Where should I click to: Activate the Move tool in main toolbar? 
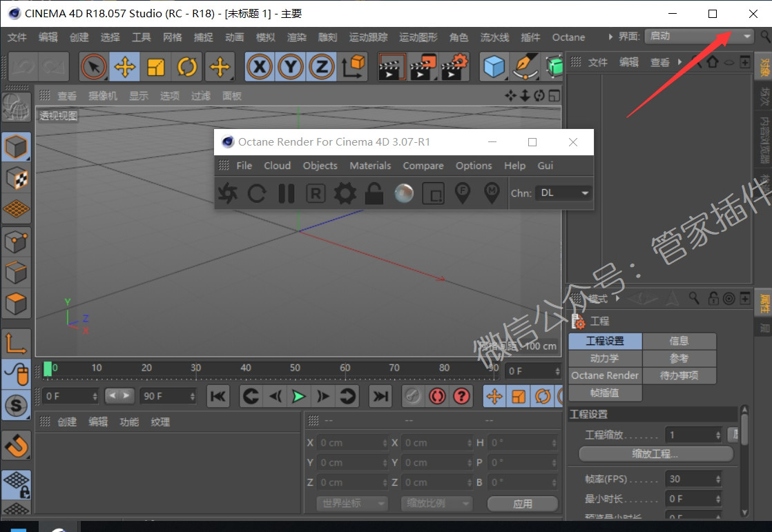[x=124, y=66]
